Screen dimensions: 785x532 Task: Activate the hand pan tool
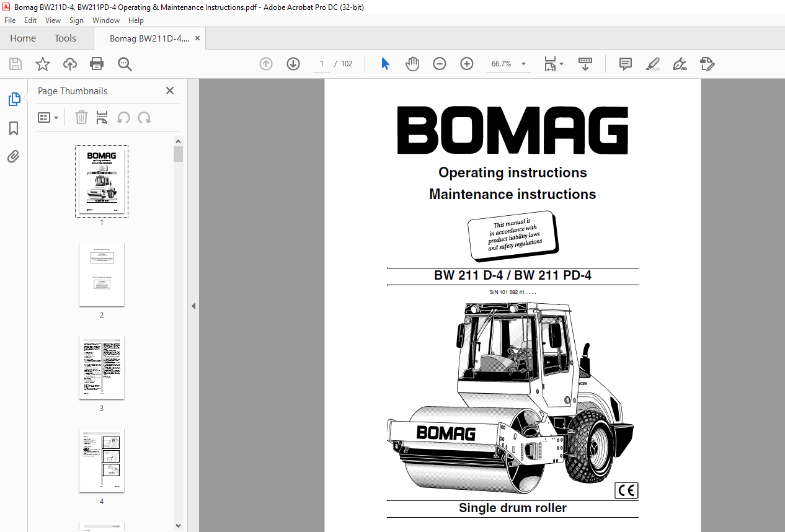click(x=412, y=64)
